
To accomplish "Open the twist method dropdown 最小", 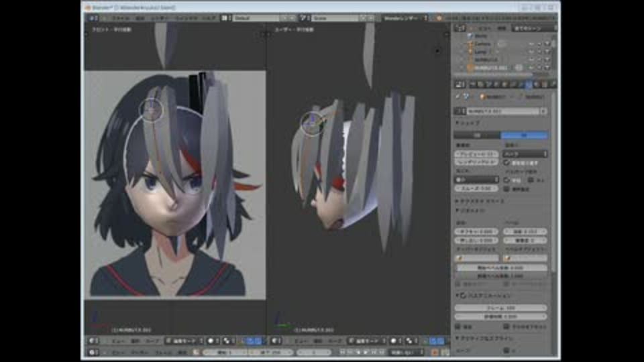I will tap(476, 180).
